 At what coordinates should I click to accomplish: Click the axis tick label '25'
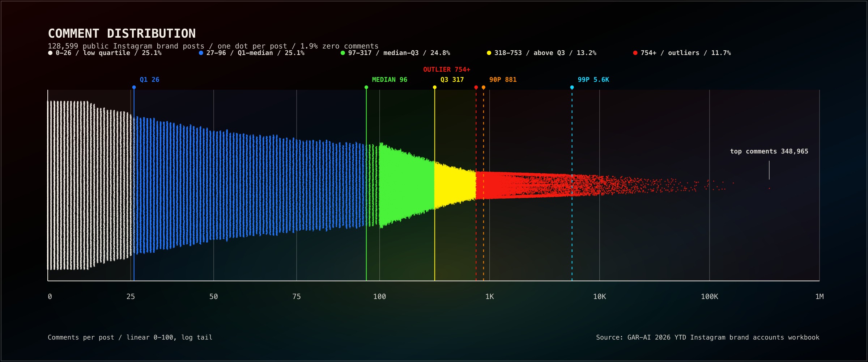coord(131,297)
